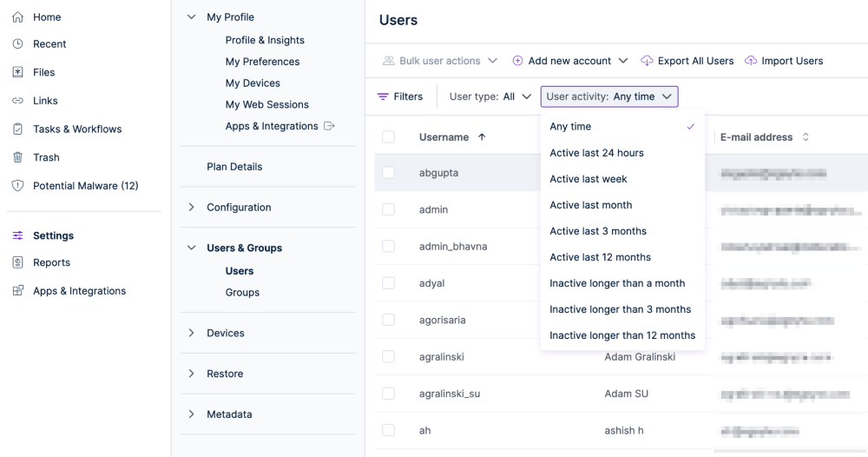Viewport: 868px width, 457px height.
Task: Click the Tasks & Workflows clipboard icon
Action: tap(17, 129)
